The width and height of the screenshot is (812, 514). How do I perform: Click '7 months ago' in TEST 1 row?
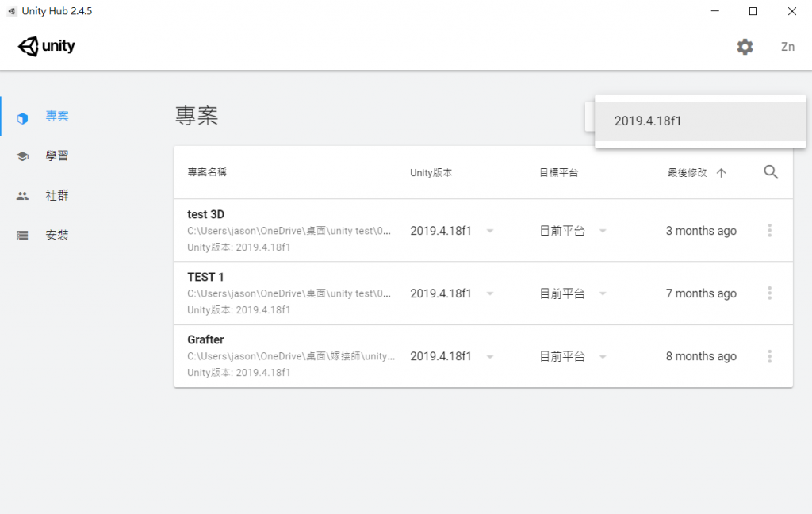[701, 293]
